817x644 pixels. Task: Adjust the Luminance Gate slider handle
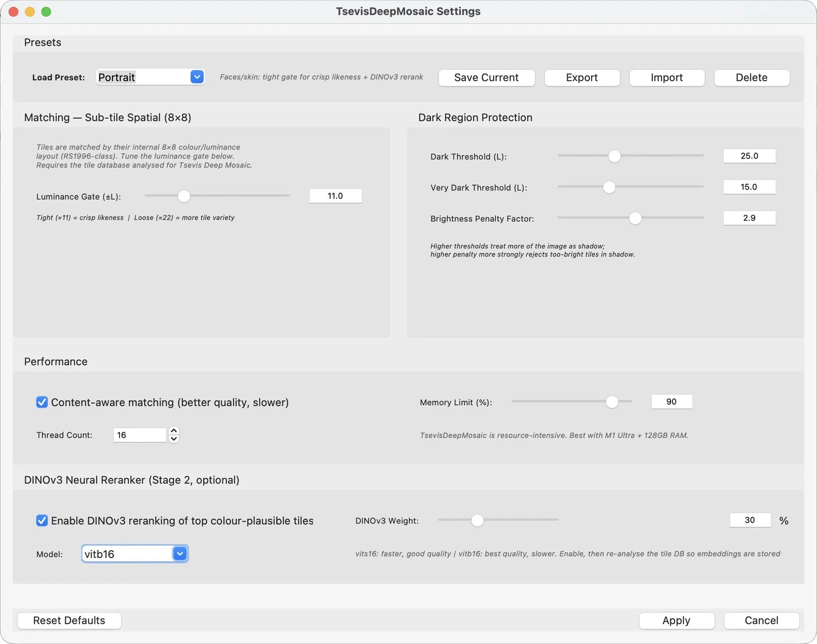click(184, 196)
